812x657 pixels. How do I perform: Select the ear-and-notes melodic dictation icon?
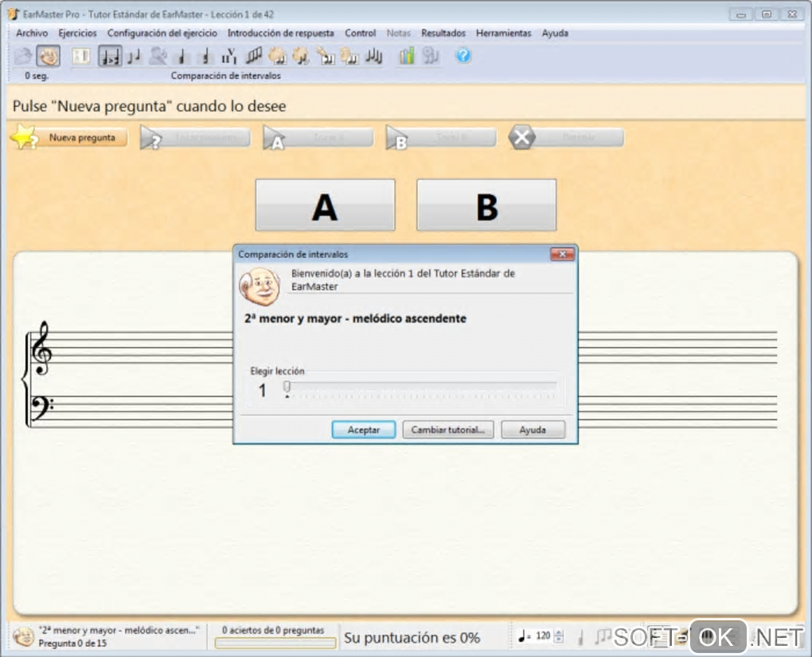(x=349, y=56)
